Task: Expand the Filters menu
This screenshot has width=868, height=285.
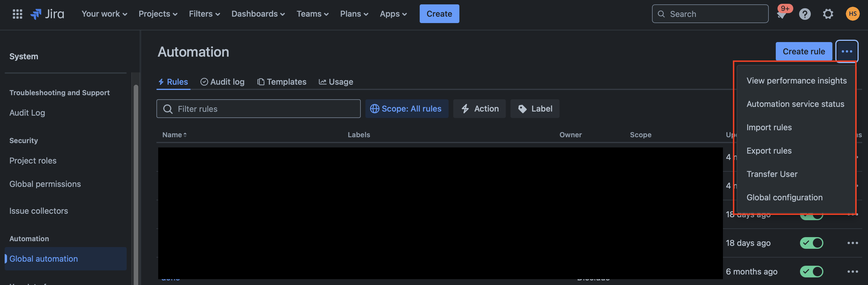Action: 204,14
